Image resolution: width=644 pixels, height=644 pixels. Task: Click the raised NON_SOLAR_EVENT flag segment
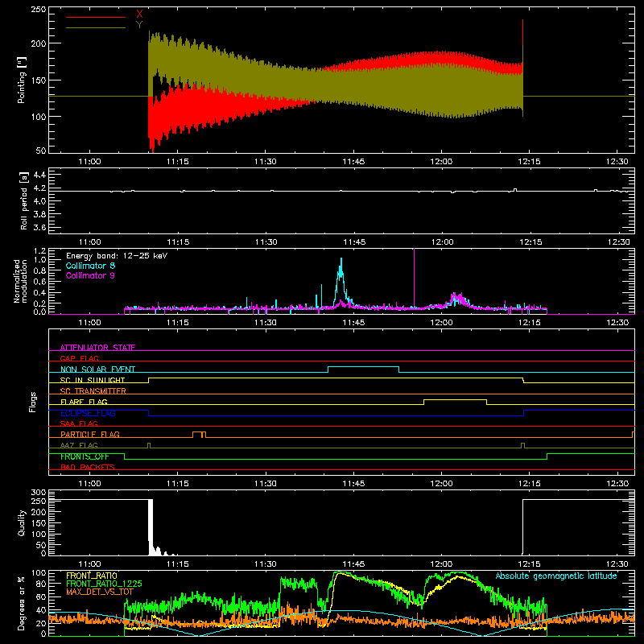364,367
